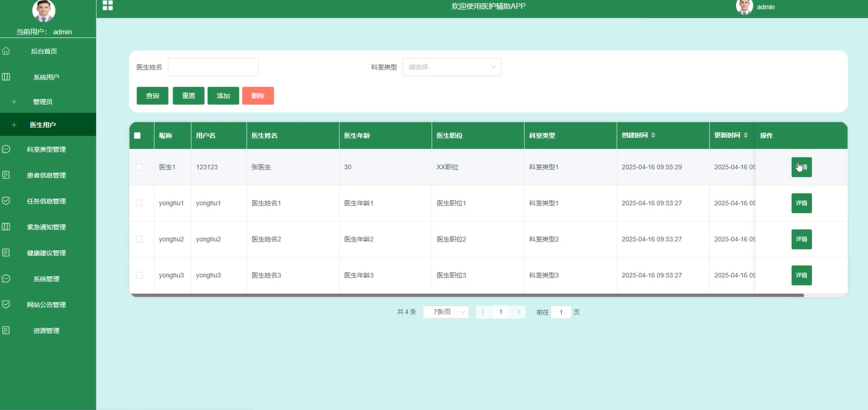Open the grid menu icon in header
Screen dimensions: 868x410
(108, 6)
